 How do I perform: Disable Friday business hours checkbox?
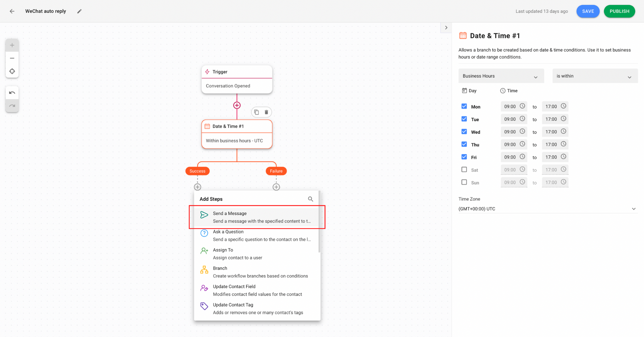[464, 157]
